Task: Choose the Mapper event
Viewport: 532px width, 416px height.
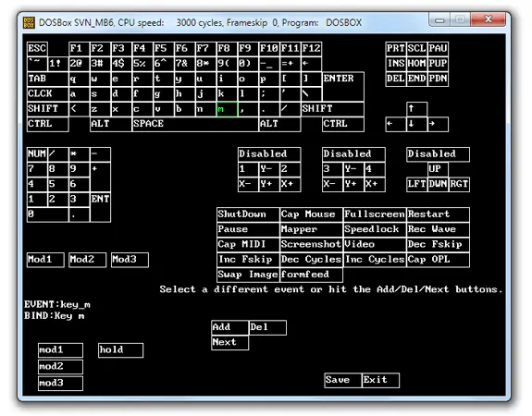Action: coord(311,229)
